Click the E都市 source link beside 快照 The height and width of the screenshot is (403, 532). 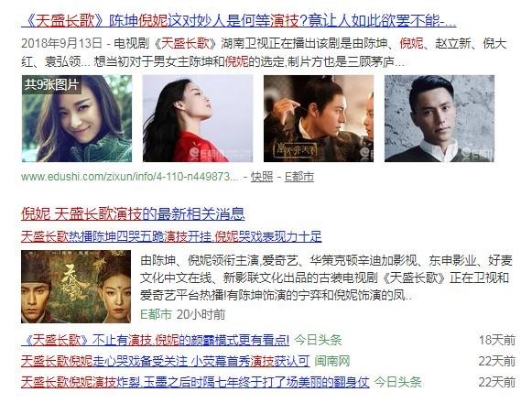coord(299,177)
